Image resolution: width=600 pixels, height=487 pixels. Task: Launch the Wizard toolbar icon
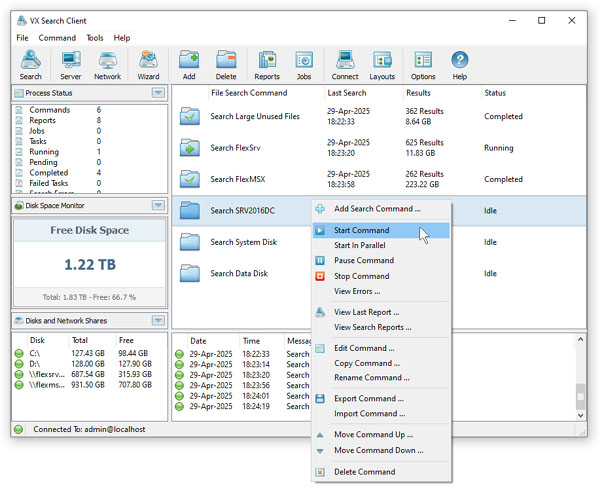coord(148,65)
